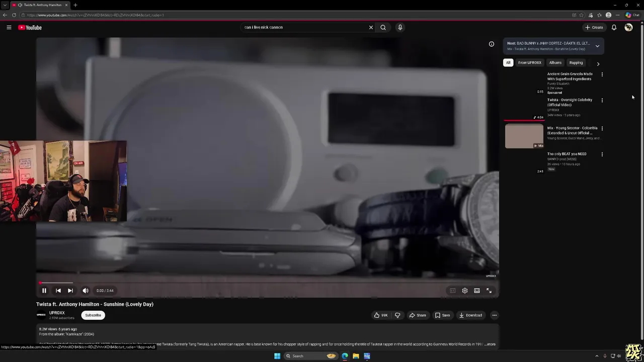The image size is (644, 362).
Task: Open options for Young Scooter Colombia mix
Action: click(x=602, y=129)
